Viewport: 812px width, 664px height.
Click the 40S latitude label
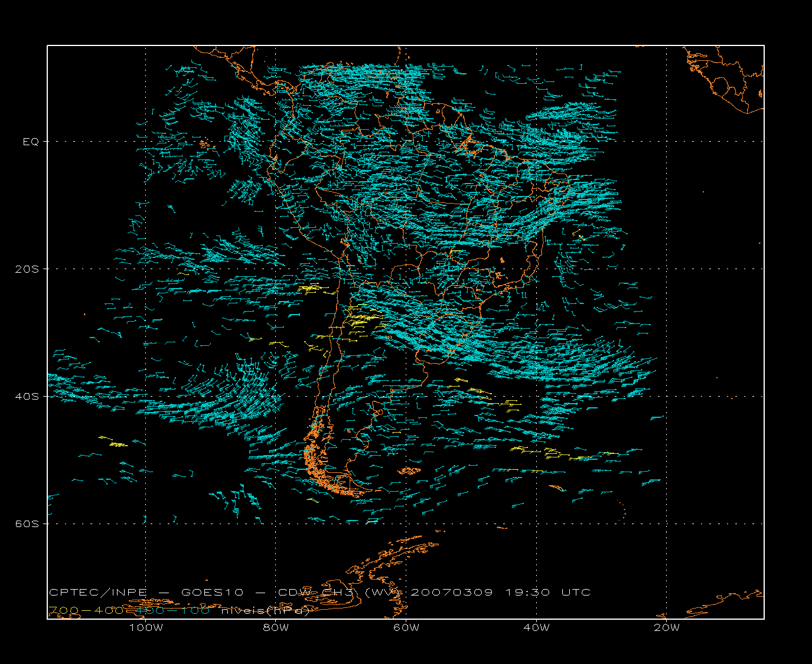pyautogui.click(x=27, y=397)
